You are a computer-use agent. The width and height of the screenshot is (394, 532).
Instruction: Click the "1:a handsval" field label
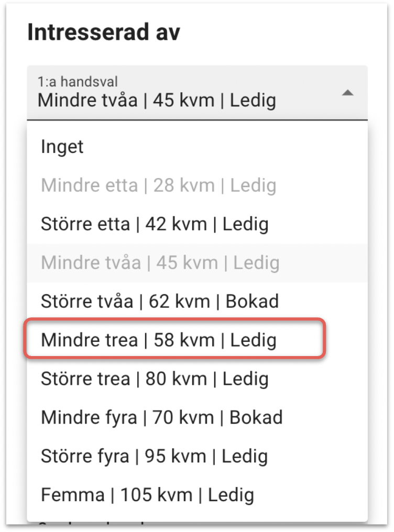coord(78,81)
